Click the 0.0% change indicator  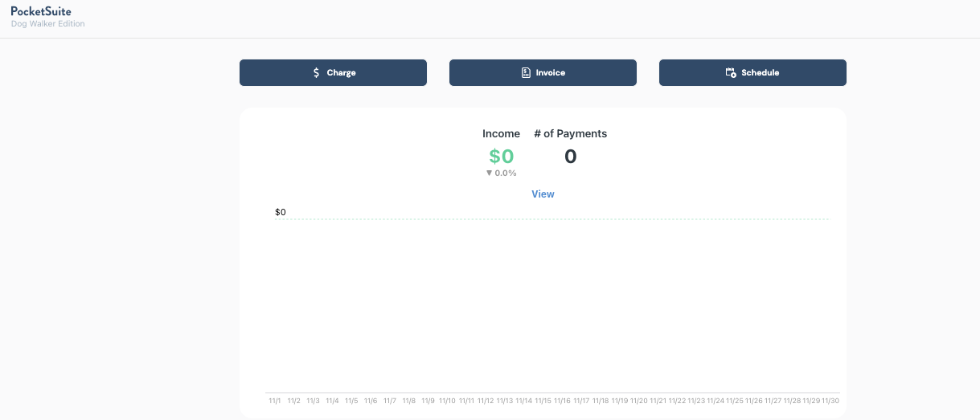click(501, 173)
